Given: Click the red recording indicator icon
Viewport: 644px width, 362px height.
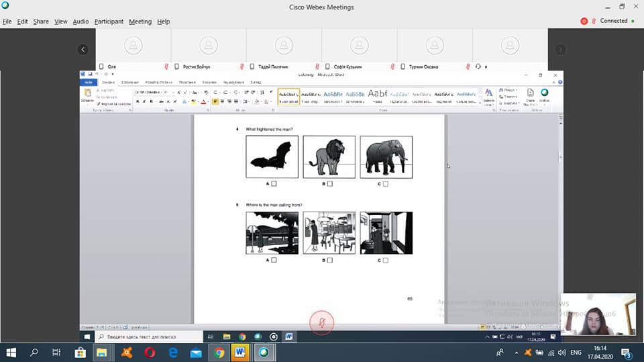Looking at the screenshot, I should coord(584,21).
